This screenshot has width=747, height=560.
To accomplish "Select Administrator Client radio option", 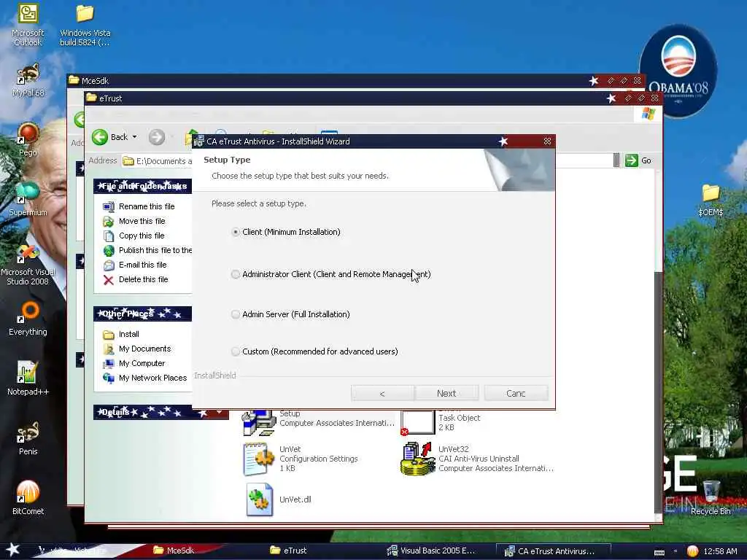I will [x=236, y=274].
